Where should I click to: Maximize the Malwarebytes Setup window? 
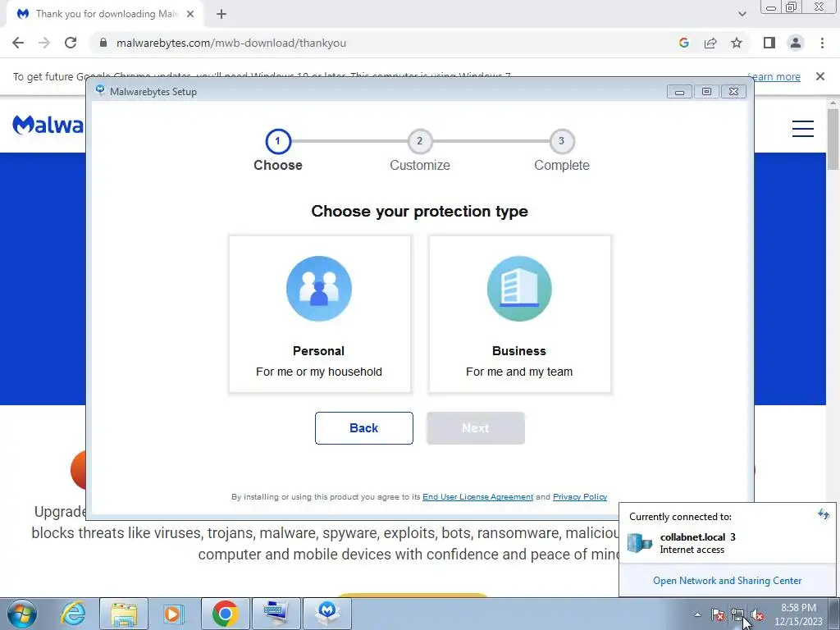[x=706, y=92]
